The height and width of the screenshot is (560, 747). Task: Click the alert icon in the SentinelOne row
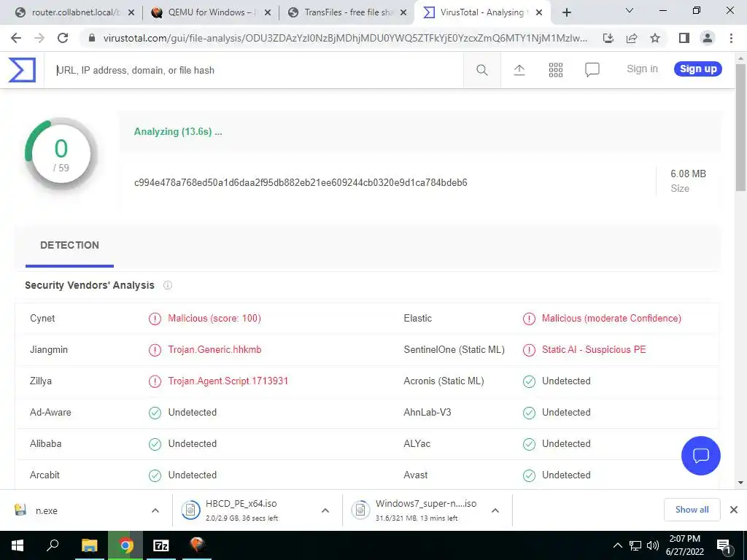(529, 350)
